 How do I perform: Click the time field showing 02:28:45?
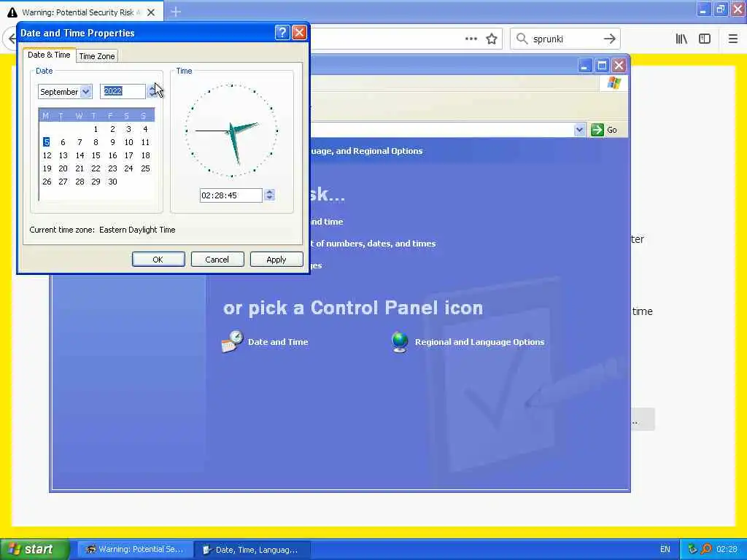click(x=231, y=195)
